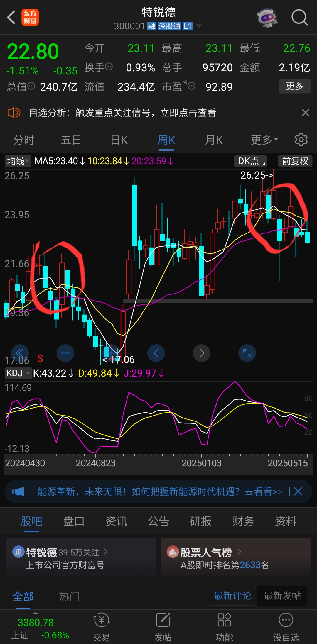Switch to the 五日 chart tab

[71, 140]
